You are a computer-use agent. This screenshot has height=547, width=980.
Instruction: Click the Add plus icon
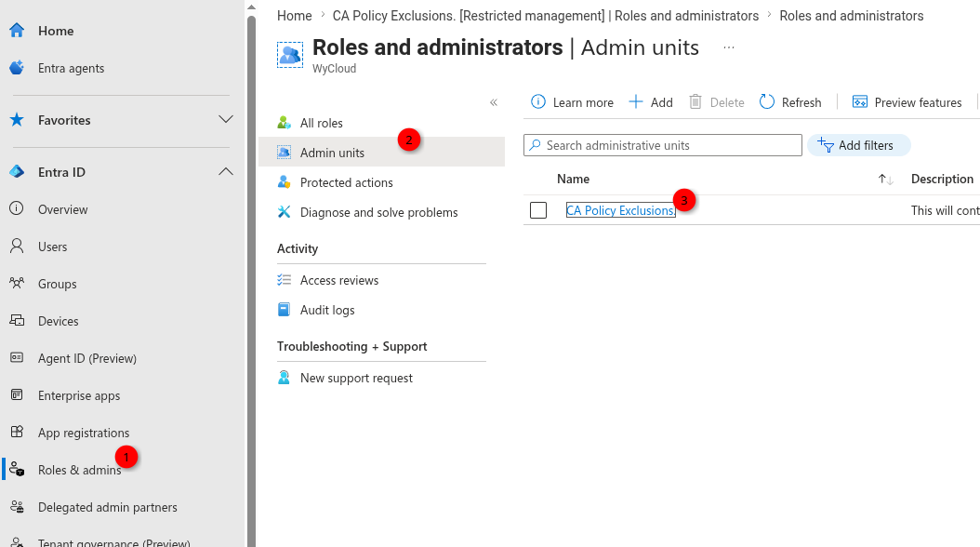pos(636,102)
